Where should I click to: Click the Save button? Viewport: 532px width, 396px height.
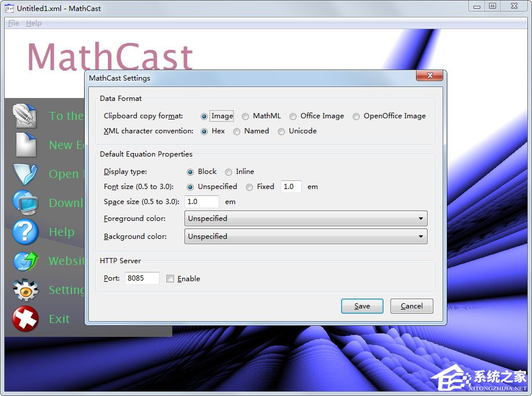(362, 306)
